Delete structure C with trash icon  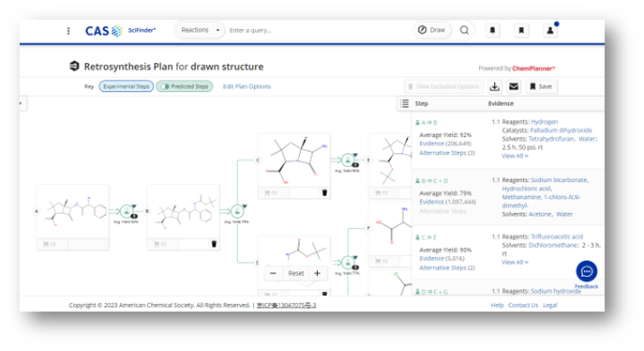[x=324, y=192]
